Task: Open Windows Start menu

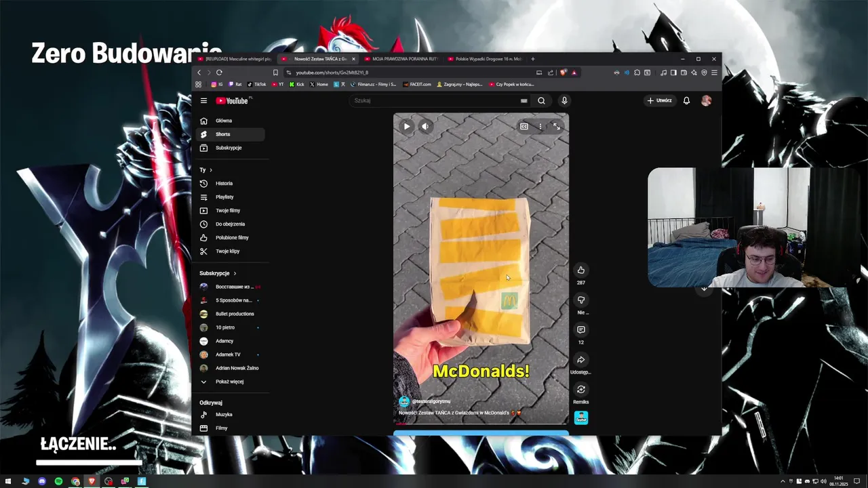Action: click(x=8, y=481)
